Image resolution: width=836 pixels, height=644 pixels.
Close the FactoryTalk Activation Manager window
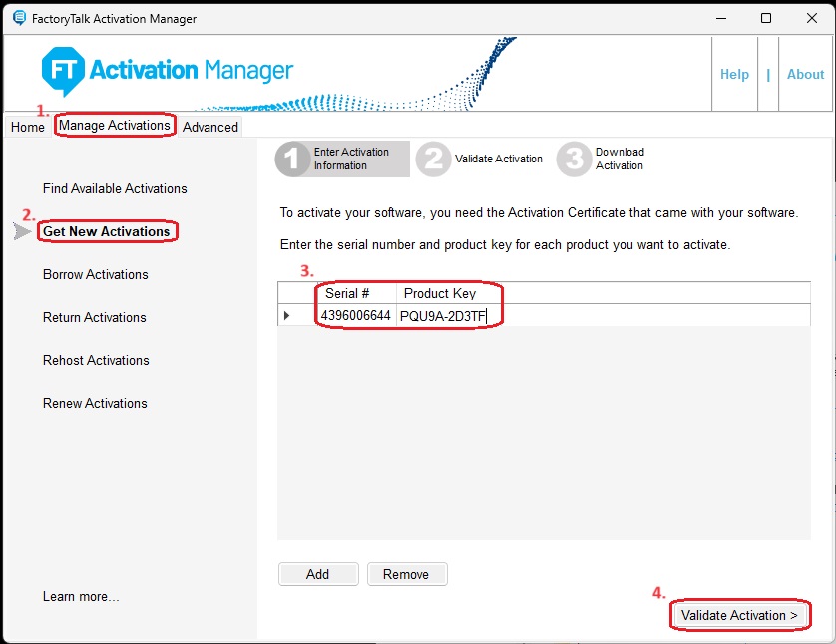811,18
